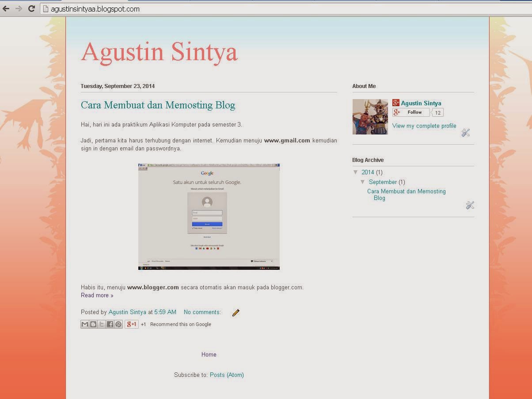Select the bold www.gmail.com text in the post

coord(287,141)
